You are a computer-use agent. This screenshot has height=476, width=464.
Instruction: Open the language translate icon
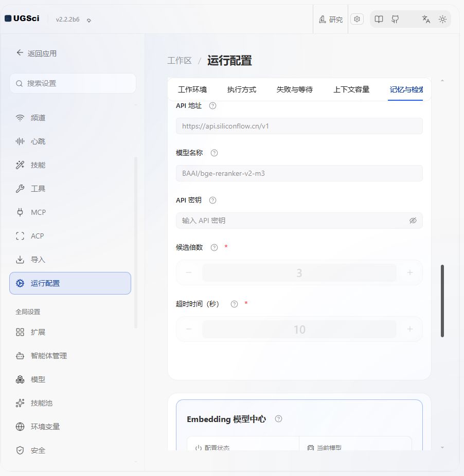[426, 20]
